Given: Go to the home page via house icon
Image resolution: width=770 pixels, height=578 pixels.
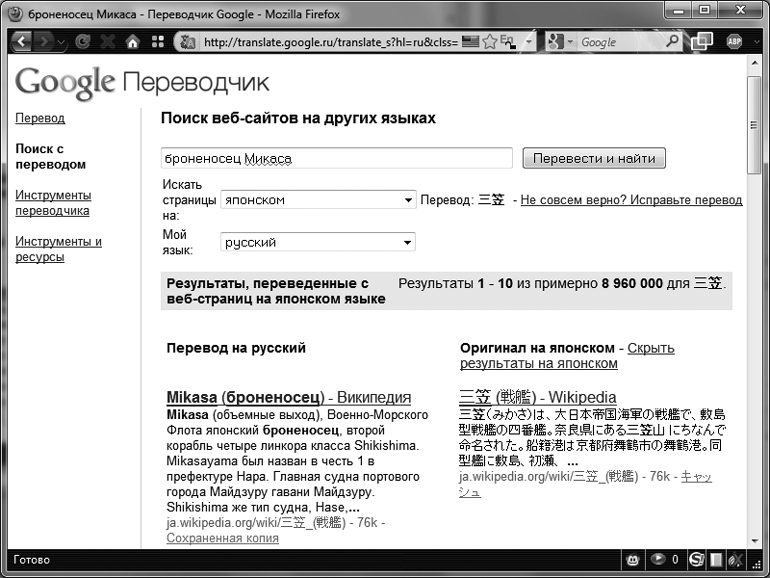Looking at the screenshot, I should pyautogui.click(x=132, y=42).
